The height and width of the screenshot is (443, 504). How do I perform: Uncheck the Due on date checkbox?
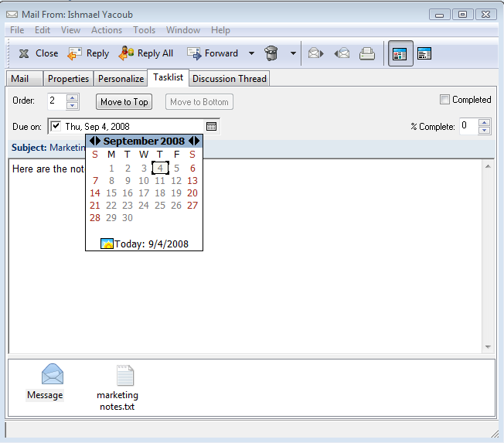[x=56, y=126]
